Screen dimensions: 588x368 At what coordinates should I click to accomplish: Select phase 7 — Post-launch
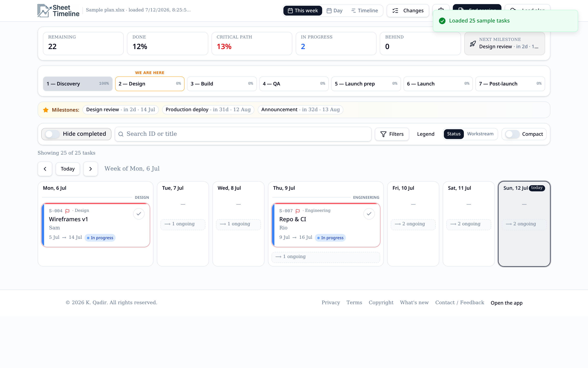click(510, 84)
